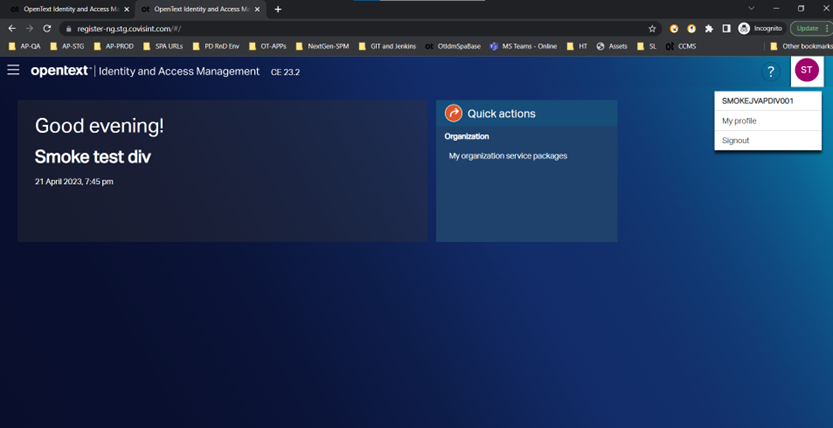The width and height of the screenshot is (833, 428).
Task: Expand the Other bookmarks folder
Action: tap(800, 46)
